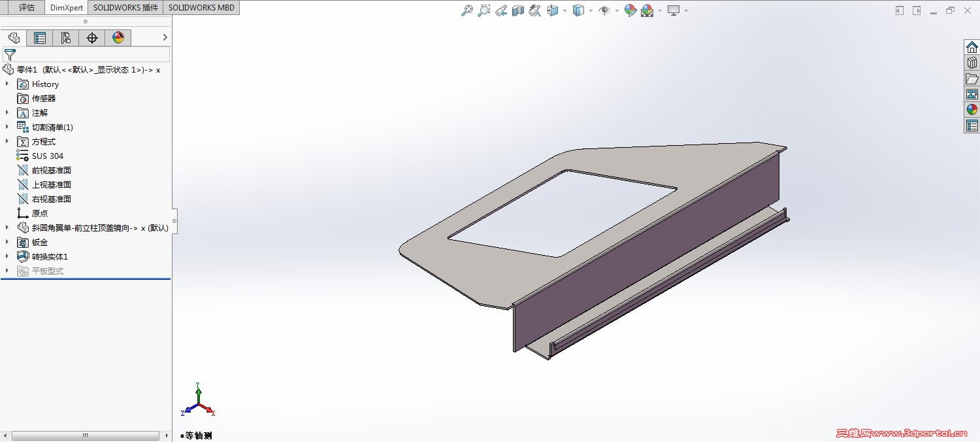Click the Zoom to Fit icon
Image resolution: width=980 pixels, height=442 pixels.
(467, 10)
